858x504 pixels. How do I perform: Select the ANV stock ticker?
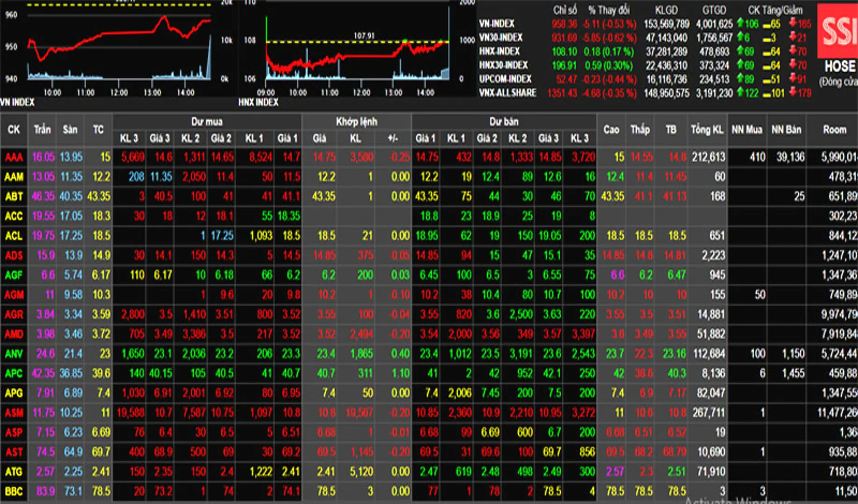14,354
